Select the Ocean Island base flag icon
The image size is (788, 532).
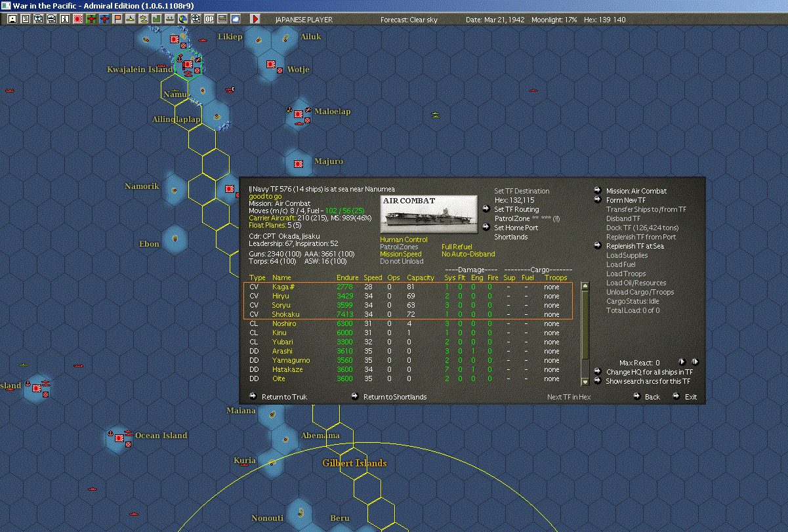pos(119,438)
